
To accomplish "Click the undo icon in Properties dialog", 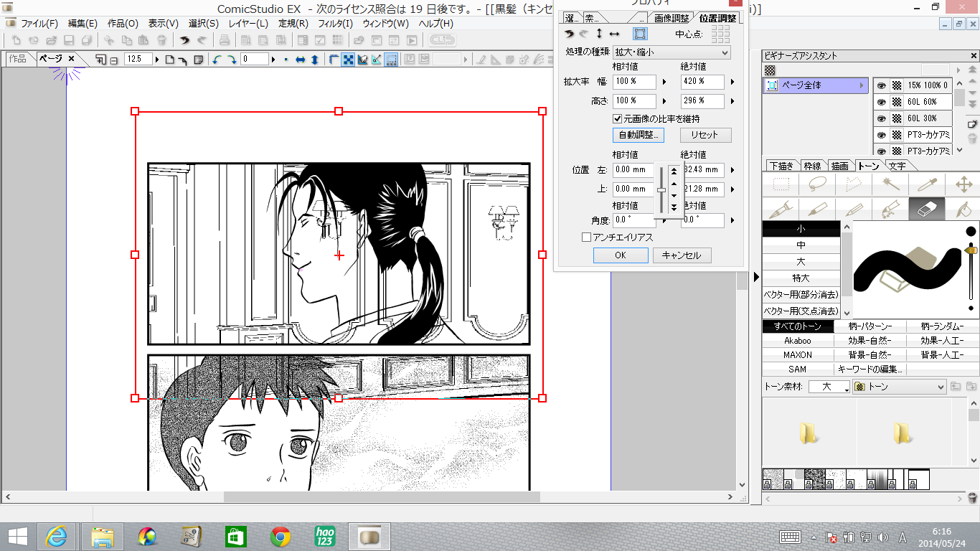I will 569,34.
